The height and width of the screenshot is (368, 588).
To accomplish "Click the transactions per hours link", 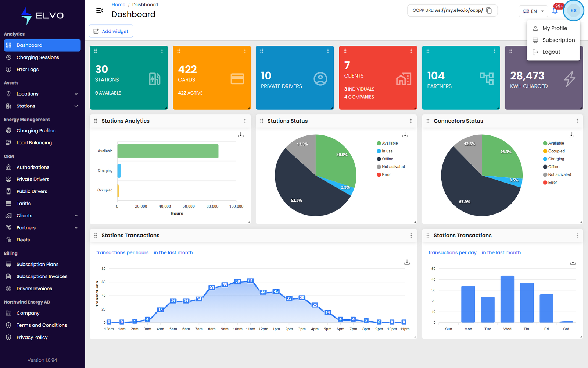I will click(x=122, y=252).
